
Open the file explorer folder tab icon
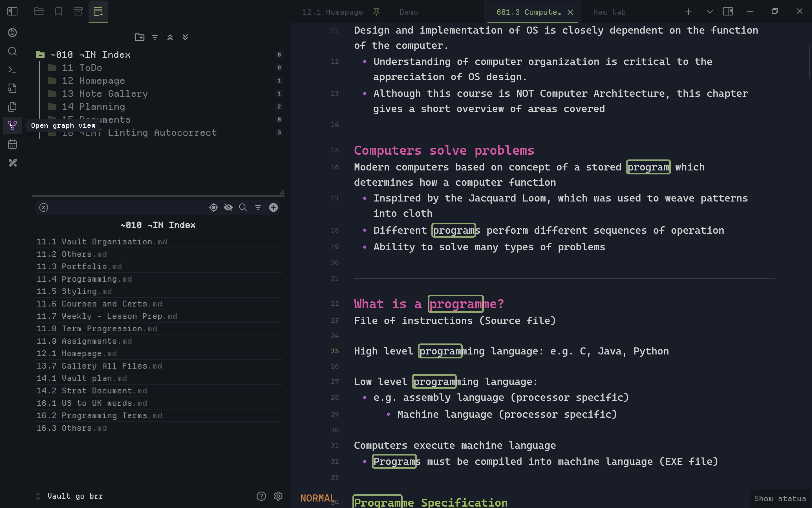[x=39, y=11]
